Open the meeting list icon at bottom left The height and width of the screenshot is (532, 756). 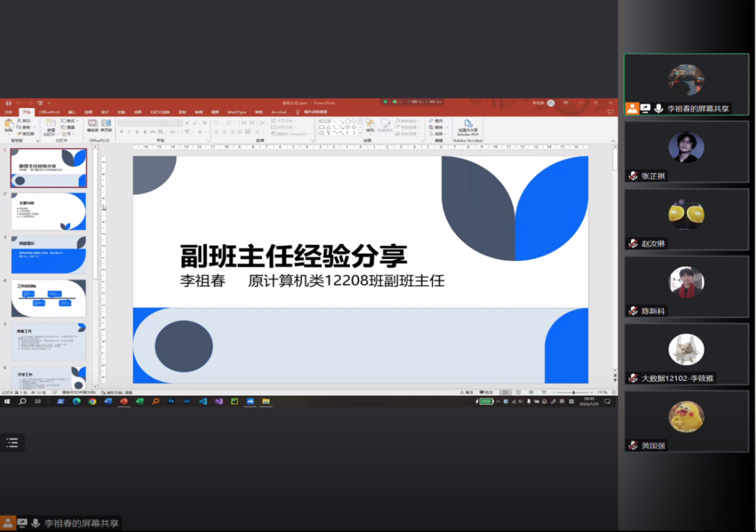coord(12,442)
